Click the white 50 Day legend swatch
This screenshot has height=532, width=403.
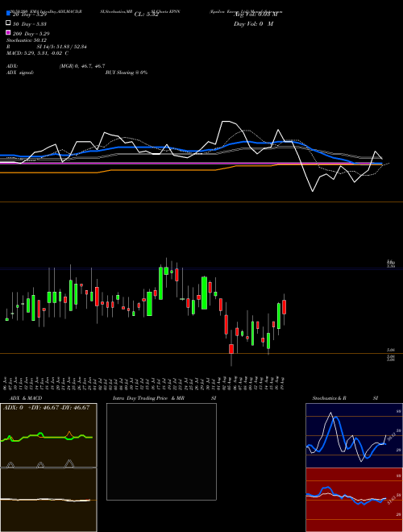click(x=9, y=23)
